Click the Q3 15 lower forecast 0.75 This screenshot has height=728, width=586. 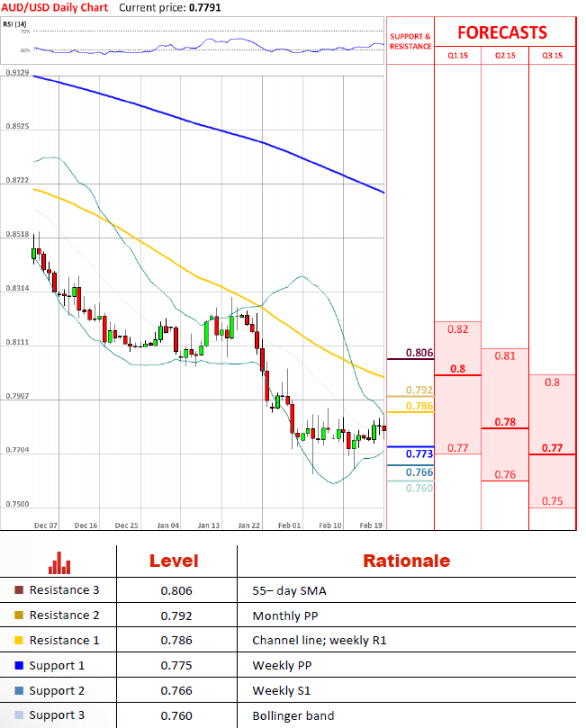(552, 501)
